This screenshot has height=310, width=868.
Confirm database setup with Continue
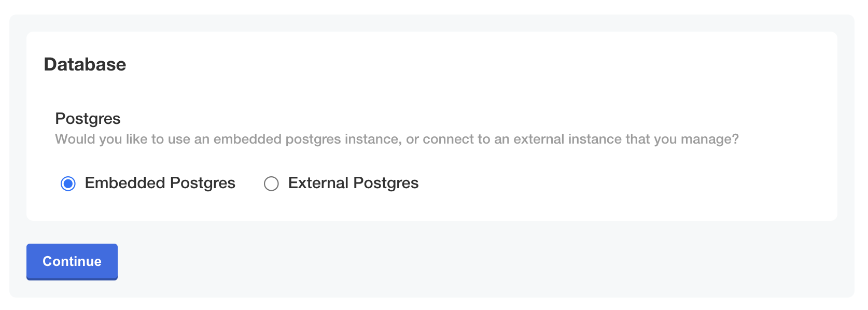pyautogui.click(x=72, y=262)
